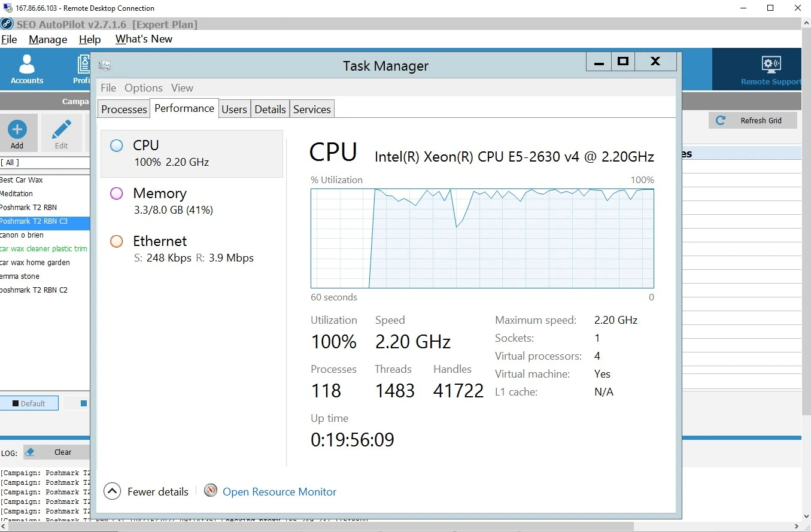
Task: Select the Default group tab
Action: 29,403
